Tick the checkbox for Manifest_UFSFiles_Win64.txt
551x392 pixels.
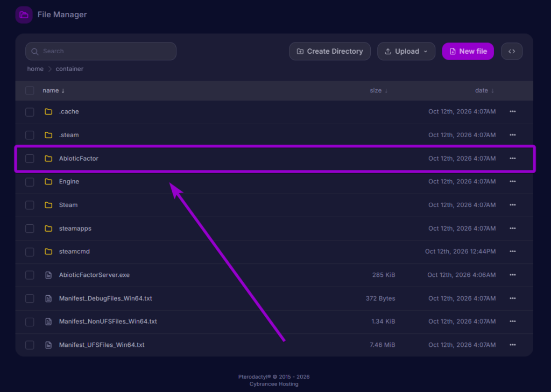[30, 345]
